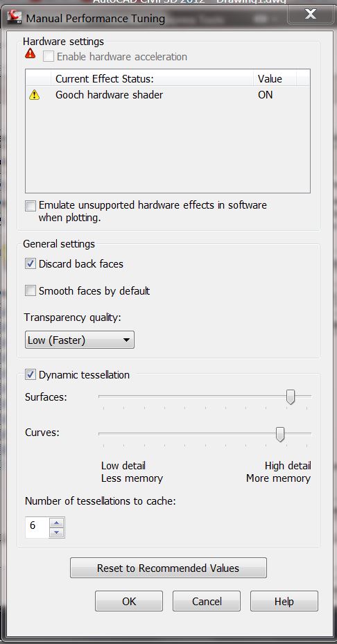Screen dimensions: 337x644
Task: Click the red hardware acceleration warning icon
Action: [31, 53]
